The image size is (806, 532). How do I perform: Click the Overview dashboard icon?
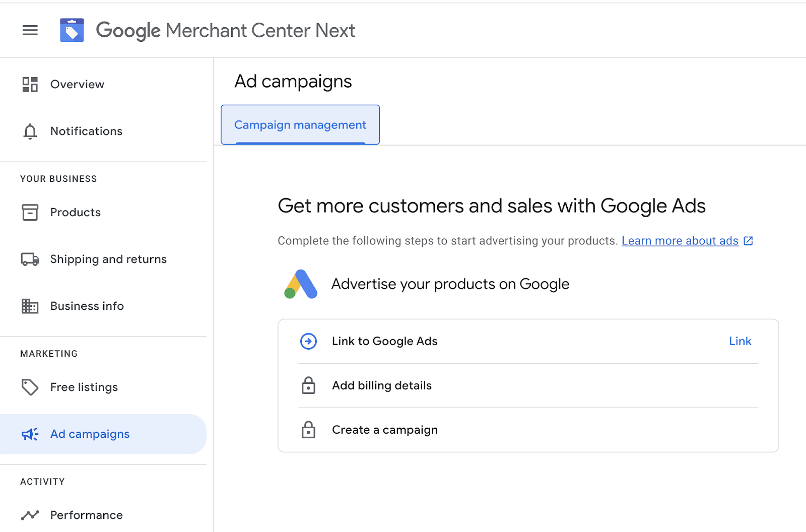pos(30,84)
